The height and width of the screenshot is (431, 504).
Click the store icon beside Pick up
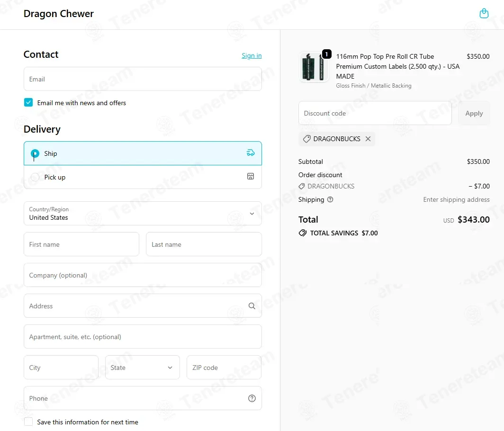(251, 176)
